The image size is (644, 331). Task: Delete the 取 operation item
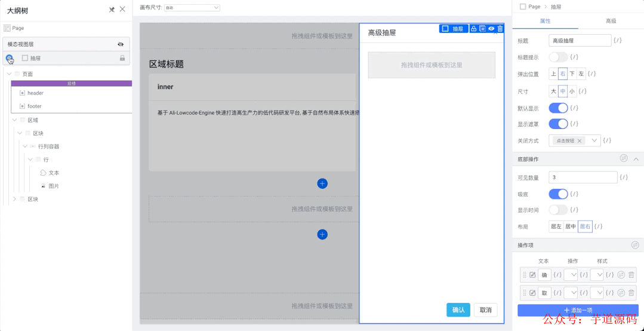pyautogui.click(x=631, y=293)
